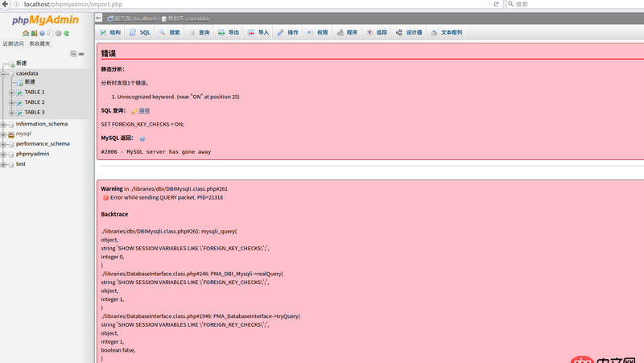Open the MySQL documentation page icon
Viewport: 644px width, 363px height.
coord(50,33)
